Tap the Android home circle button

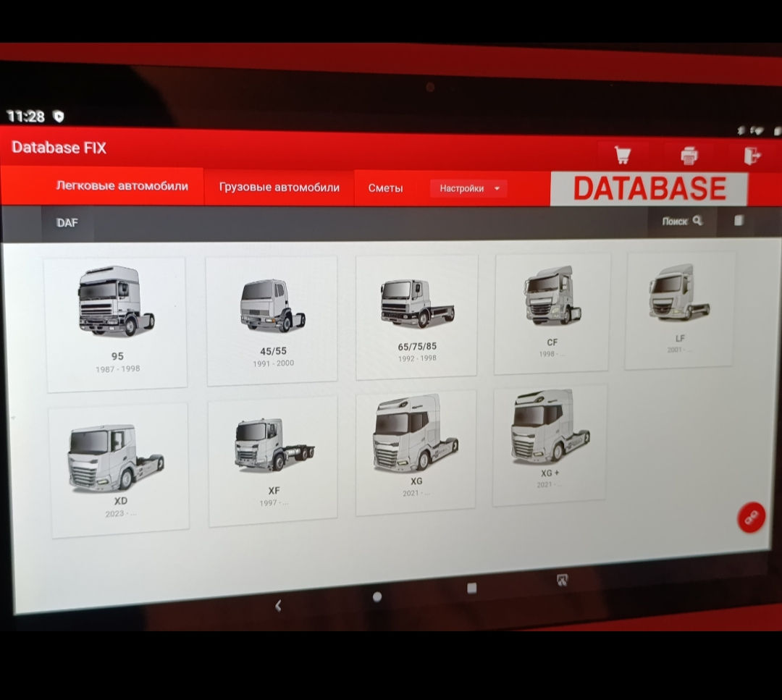[x=377, y=596]
